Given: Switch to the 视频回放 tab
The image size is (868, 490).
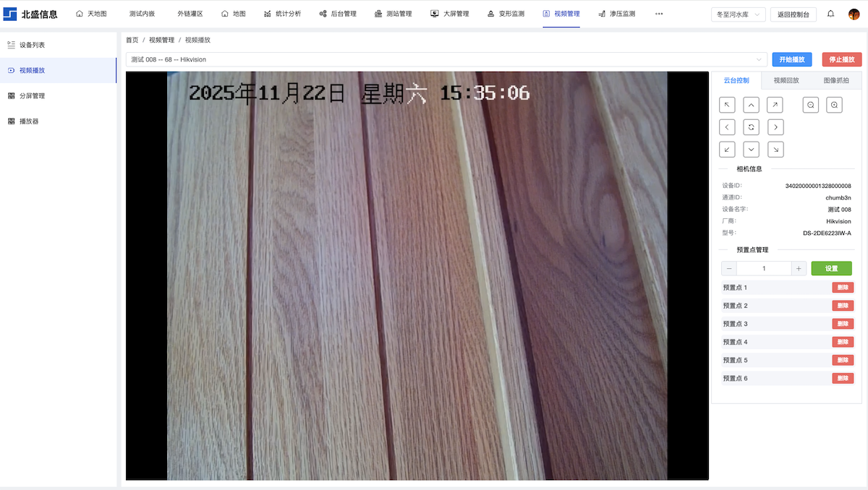Looking at the screenshot, I should click(x=786, y=80).
